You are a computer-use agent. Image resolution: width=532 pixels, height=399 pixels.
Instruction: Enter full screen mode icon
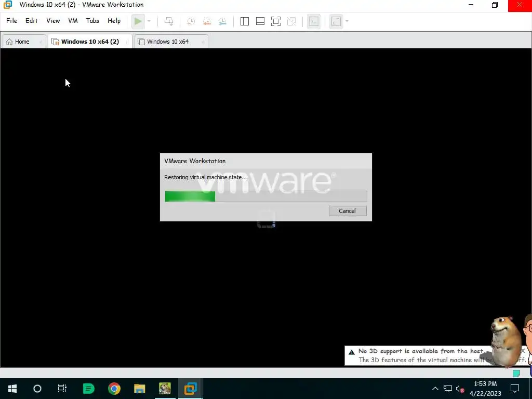point(276,21)
